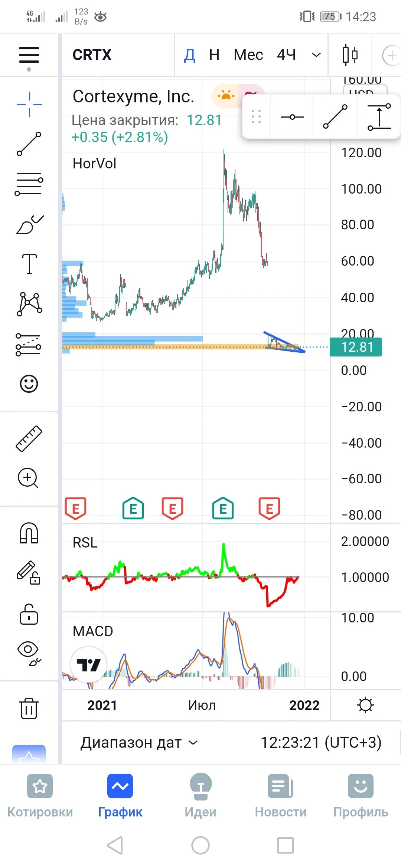Select the brush drawing tool

tap(29, 224)
